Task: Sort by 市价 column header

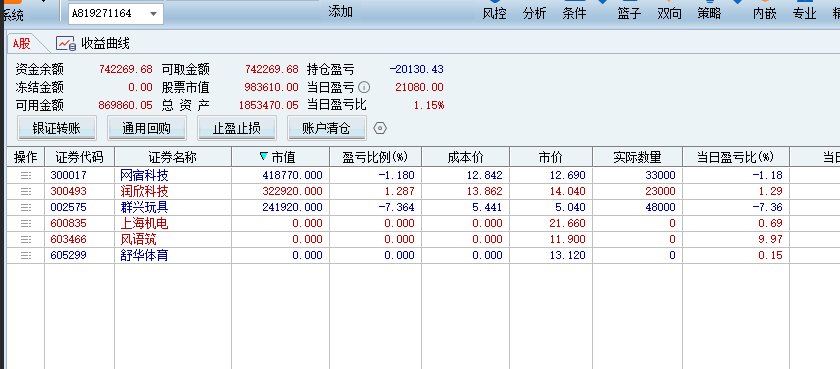Action: click(x=550, y=157)
